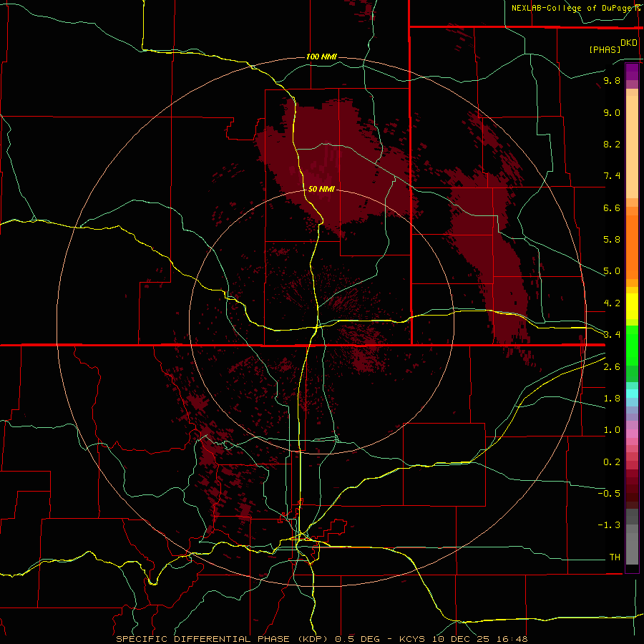Viewport: 644px width, 644px height.
Task: Click the 1.0 value on the color scale
Action: (612, 430)
